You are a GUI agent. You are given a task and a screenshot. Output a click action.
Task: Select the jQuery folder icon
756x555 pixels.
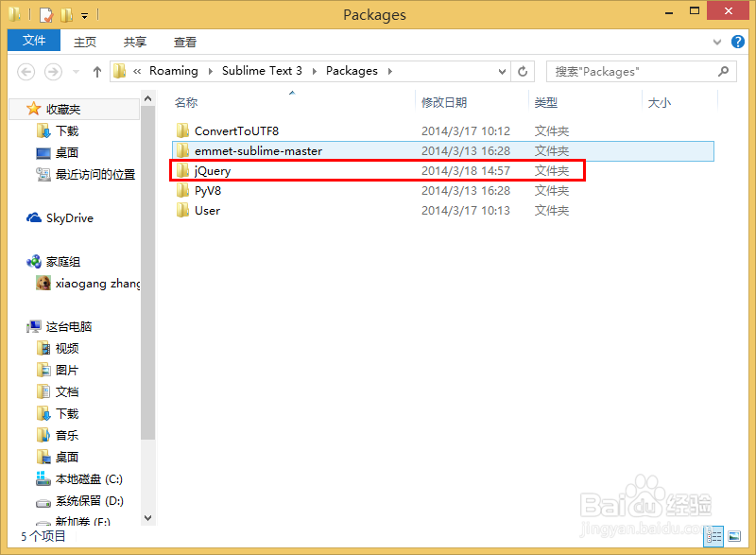pos(182,170)
